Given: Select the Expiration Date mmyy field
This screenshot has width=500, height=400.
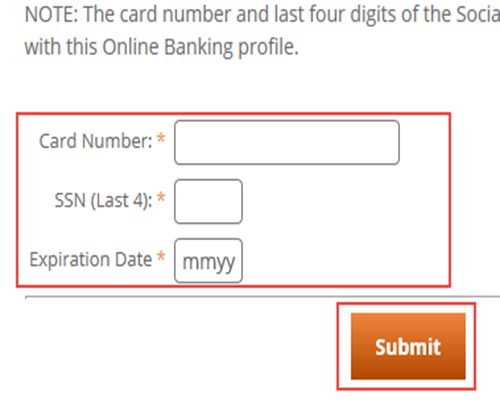Looking at the screenshot, I should click(208, 261).
